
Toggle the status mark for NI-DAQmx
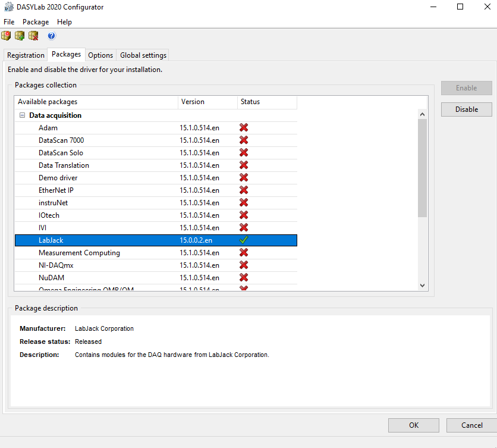[244, 265]
